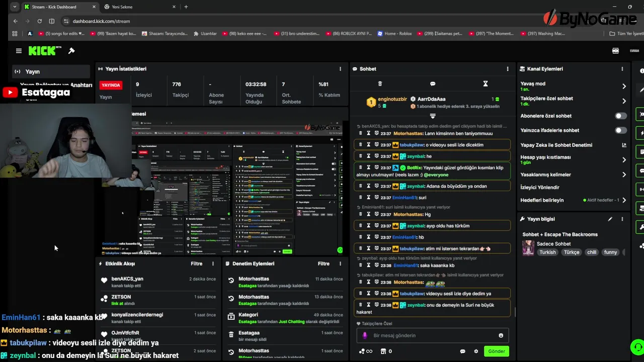The width and height of the screenshot is (644, 362).
Task: Click the funny tag chip
Action: [610, 252]
